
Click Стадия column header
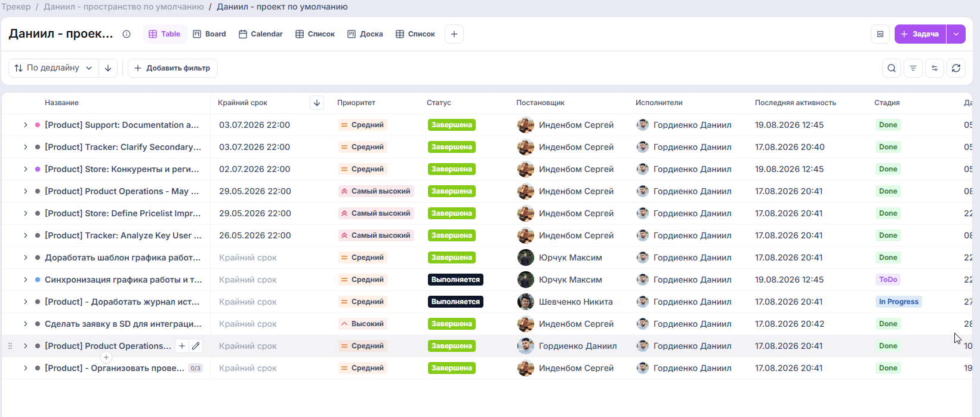pyautogui.click(x=887, y=103)
